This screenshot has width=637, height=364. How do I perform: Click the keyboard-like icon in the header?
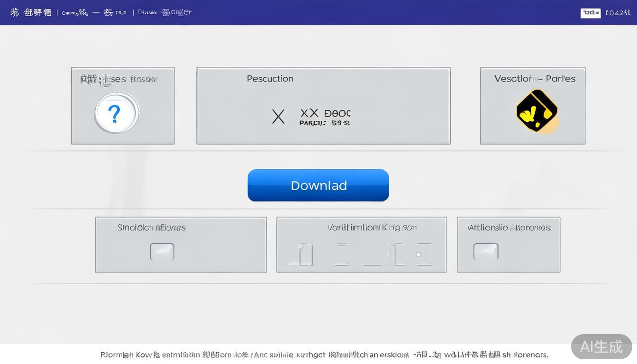[x=166, y=12]
